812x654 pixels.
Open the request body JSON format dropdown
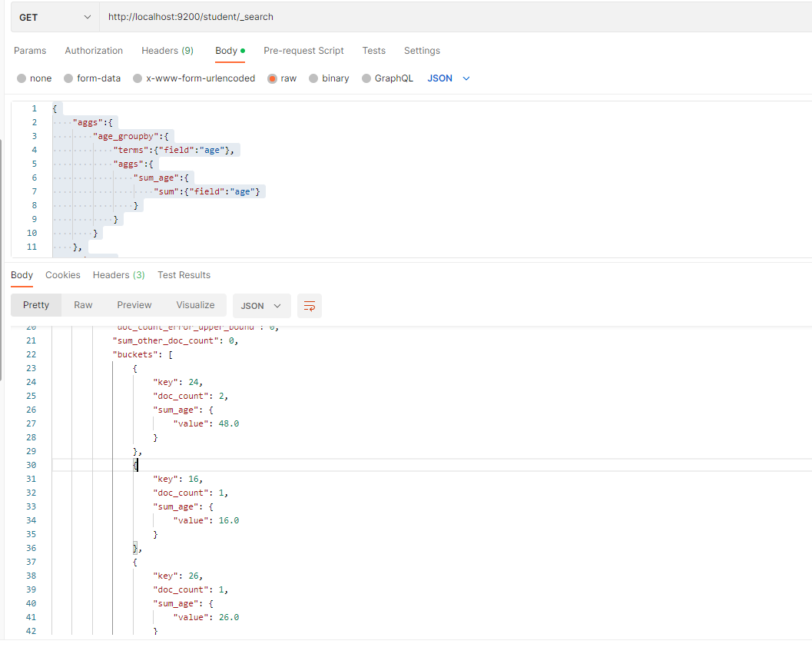449,78
